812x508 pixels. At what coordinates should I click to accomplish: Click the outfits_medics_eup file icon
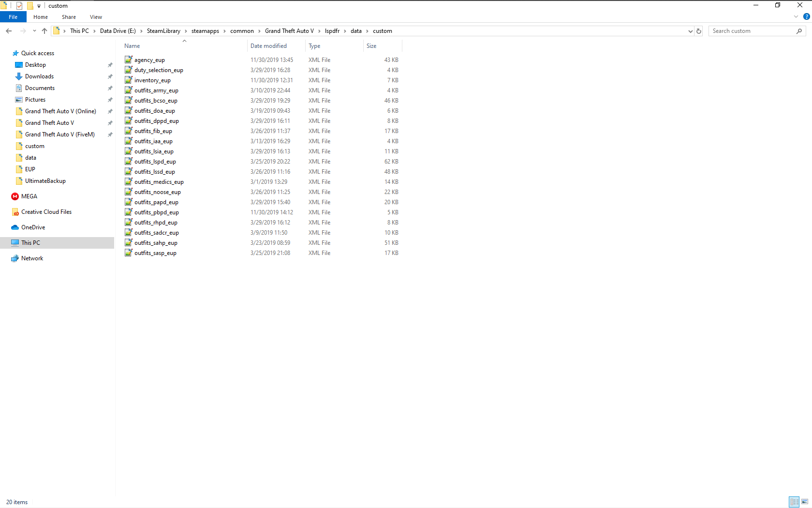128,181
